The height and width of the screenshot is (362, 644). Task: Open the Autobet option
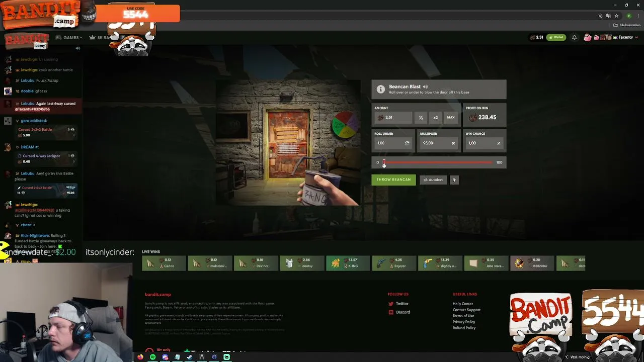click(x=433, y=179)
